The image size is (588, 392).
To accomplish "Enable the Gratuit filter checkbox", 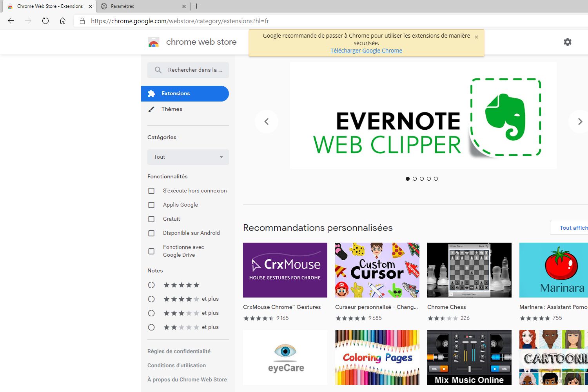I will click(x=151, y=219).
